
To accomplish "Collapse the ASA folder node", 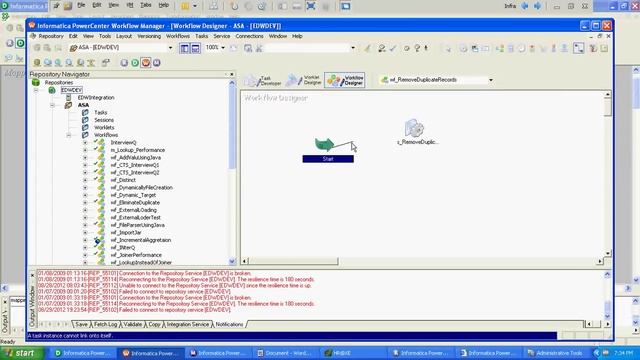I will (x=52, y=105).
